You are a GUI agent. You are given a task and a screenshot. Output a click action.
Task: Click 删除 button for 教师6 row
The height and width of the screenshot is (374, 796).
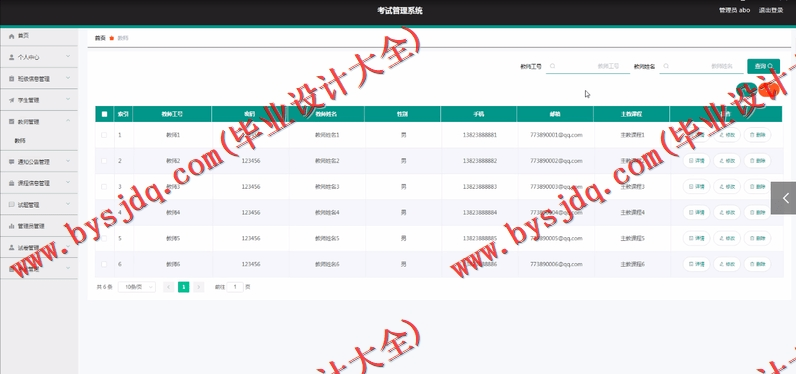coord(757,264)
